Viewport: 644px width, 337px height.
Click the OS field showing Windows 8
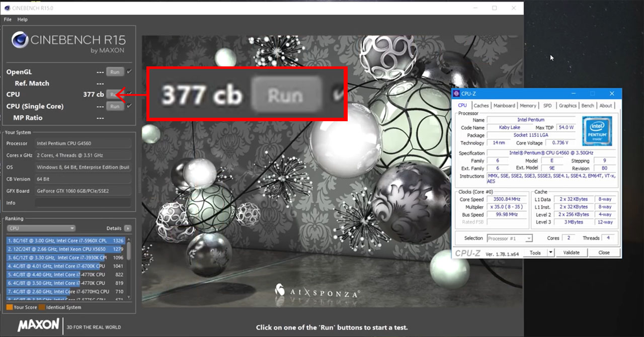pyautogui.click(x=83, y=167)
